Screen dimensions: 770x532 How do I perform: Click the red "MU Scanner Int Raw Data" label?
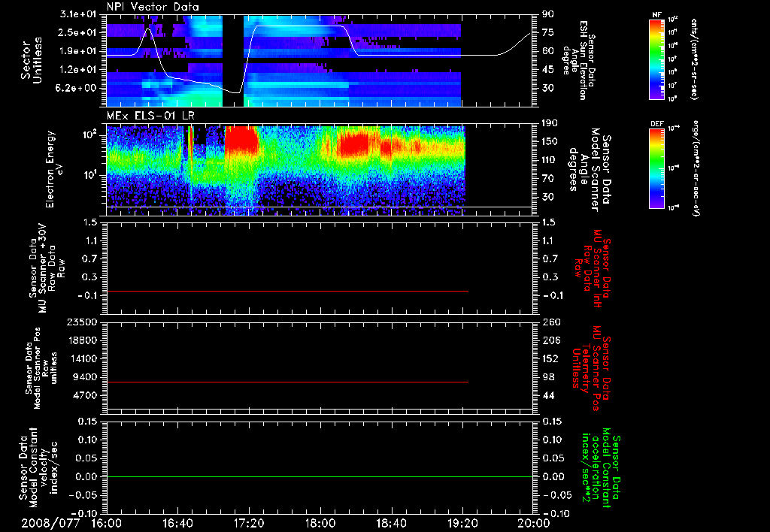(591, 268)
